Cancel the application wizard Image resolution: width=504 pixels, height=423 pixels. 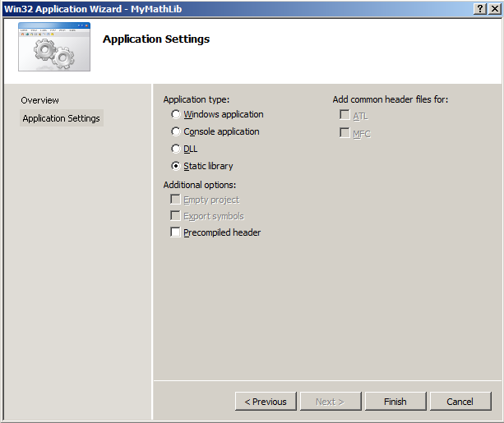(460, 402)
